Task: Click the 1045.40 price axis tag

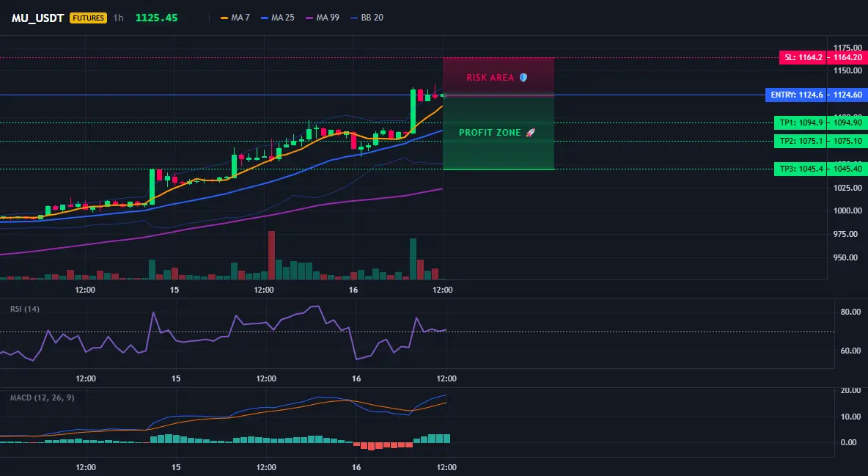Action: click(847, 169)
